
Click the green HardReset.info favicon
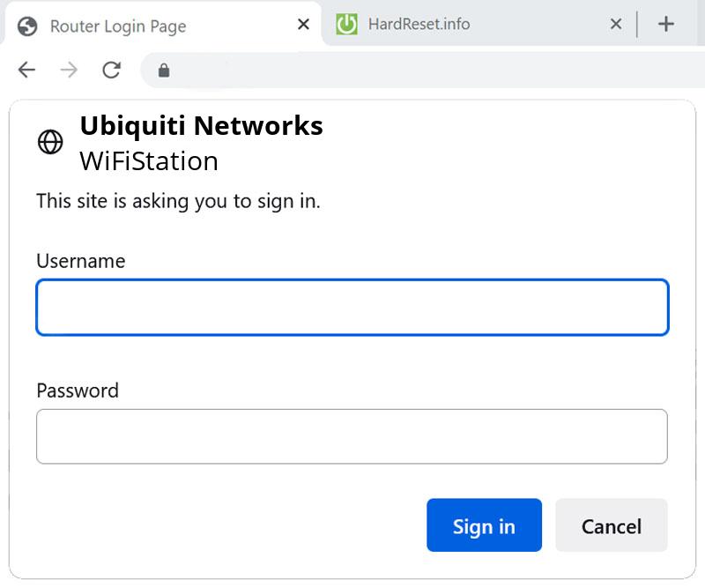[347, 25]
